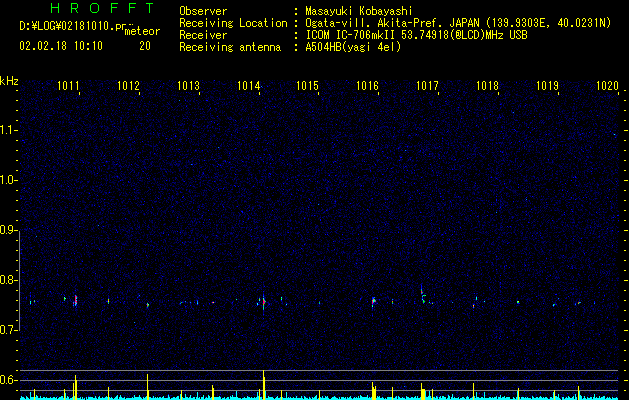
Task: Click the 1013 time marker
Action: (189, 85)
